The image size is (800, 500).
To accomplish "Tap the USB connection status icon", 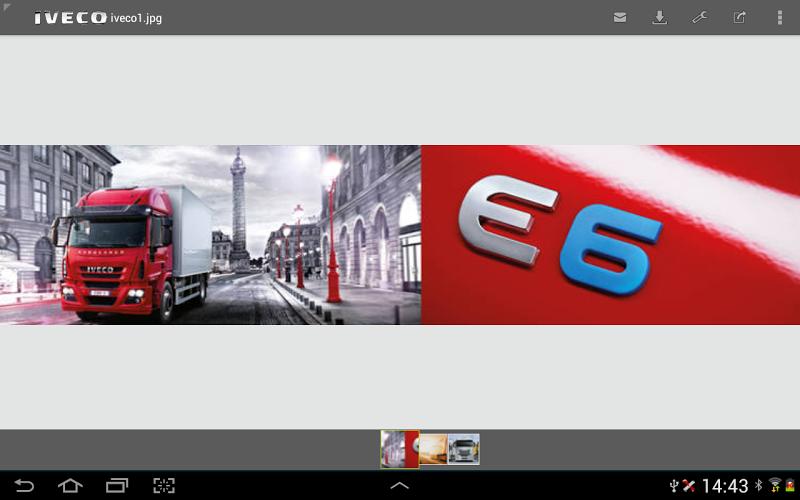I will point(674,485).
